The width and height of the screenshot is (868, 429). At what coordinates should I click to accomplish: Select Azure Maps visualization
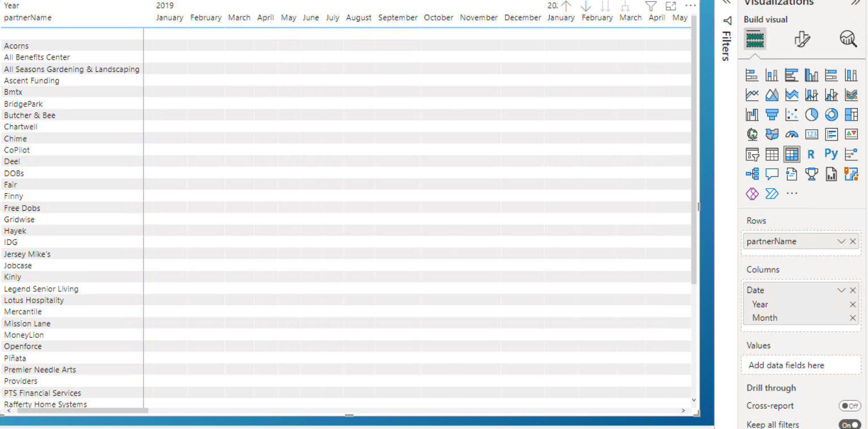[x=851, y=174]
